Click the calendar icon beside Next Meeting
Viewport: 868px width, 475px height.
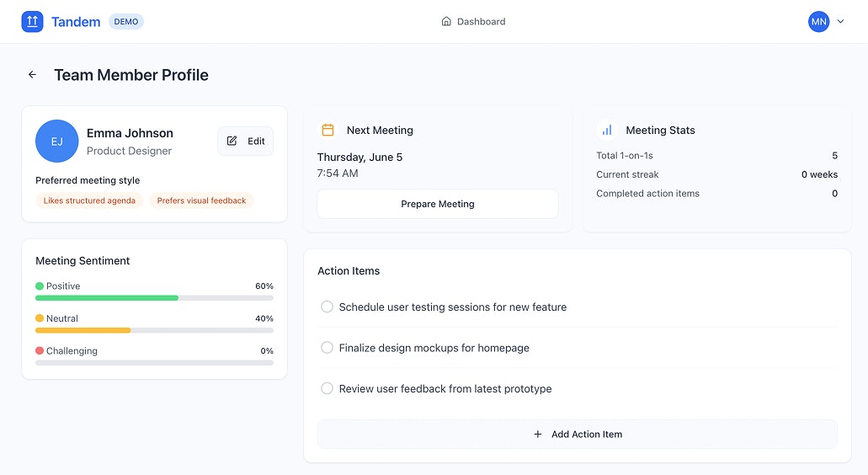click(328, 131)
